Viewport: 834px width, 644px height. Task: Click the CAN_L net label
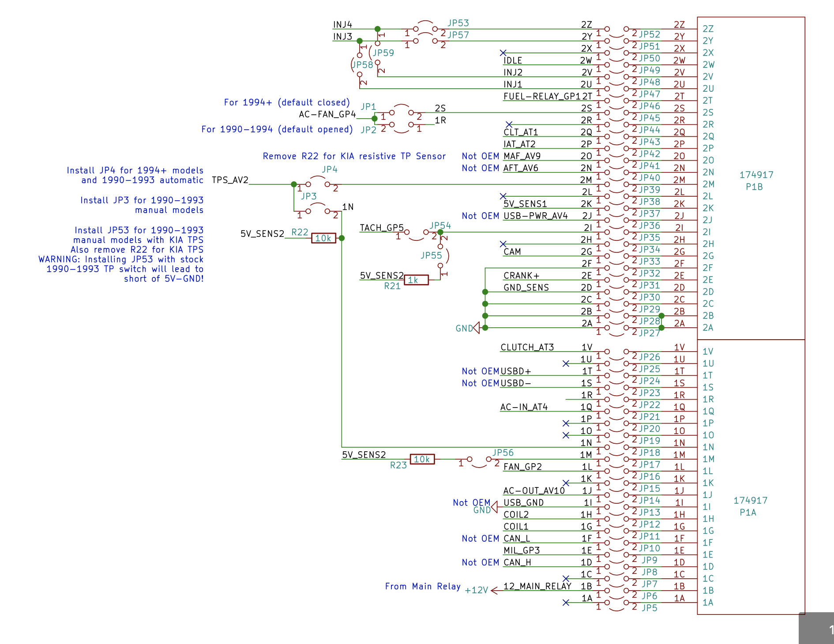(517, 538)
